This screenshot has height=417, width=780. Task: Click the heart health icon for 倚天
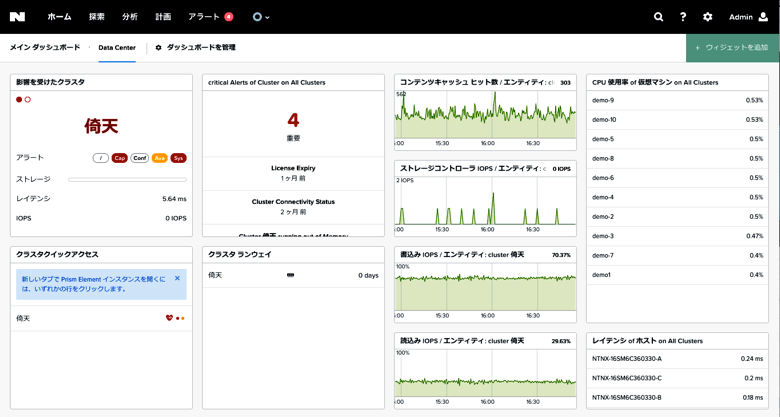click(169, 318)
